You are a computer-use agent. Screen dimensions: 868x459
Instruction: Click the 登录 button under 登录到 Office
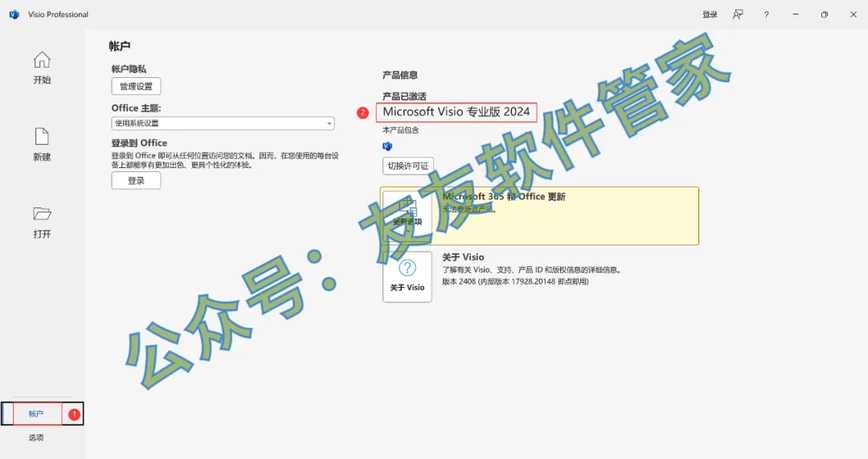coord(136,181)
